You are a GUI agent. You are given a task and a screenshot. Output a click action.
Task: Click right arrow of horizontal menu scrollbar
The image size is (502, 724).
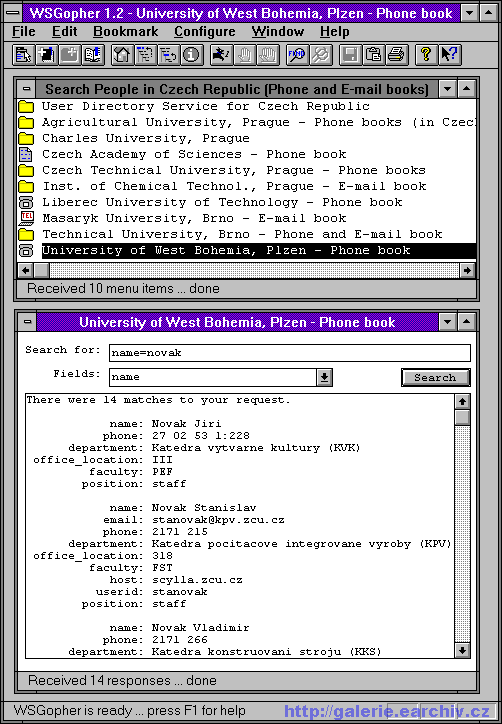point(467,270)
